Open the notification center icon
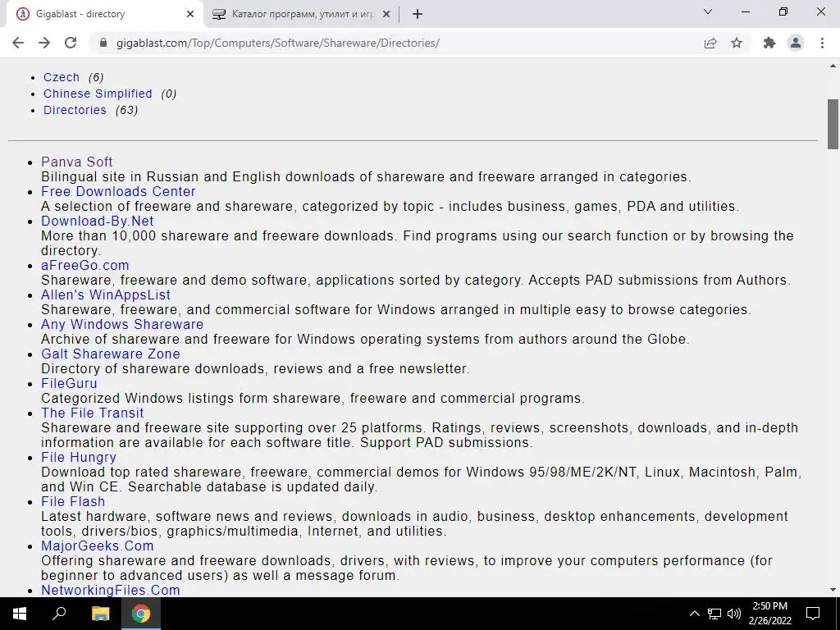Image resolution: width=840 pixels, height=630 pixels. [x=813, y=614]
